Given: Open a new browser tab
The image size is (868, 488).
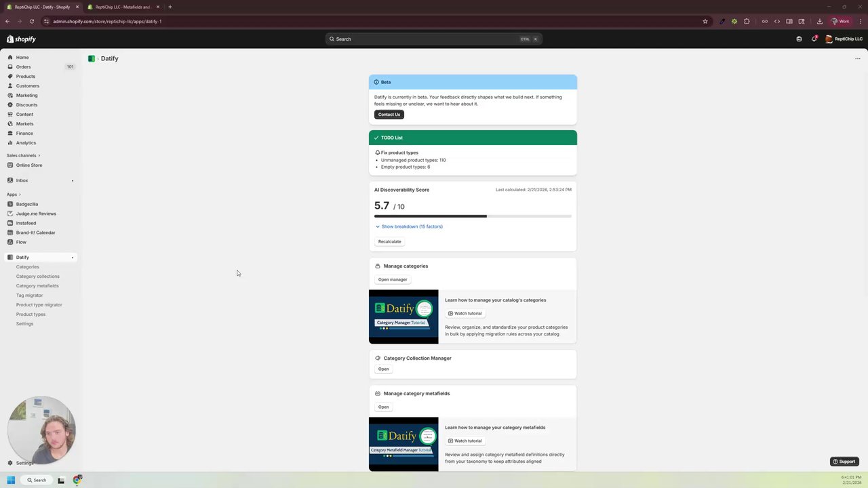Looking at the screenshot, I should (170, 7).
